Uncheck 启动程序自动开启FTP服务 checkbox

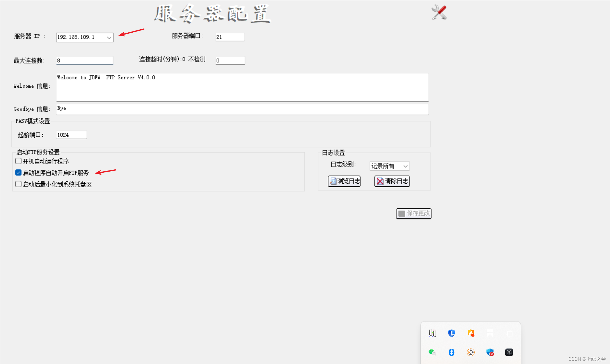tap(18, 173)
